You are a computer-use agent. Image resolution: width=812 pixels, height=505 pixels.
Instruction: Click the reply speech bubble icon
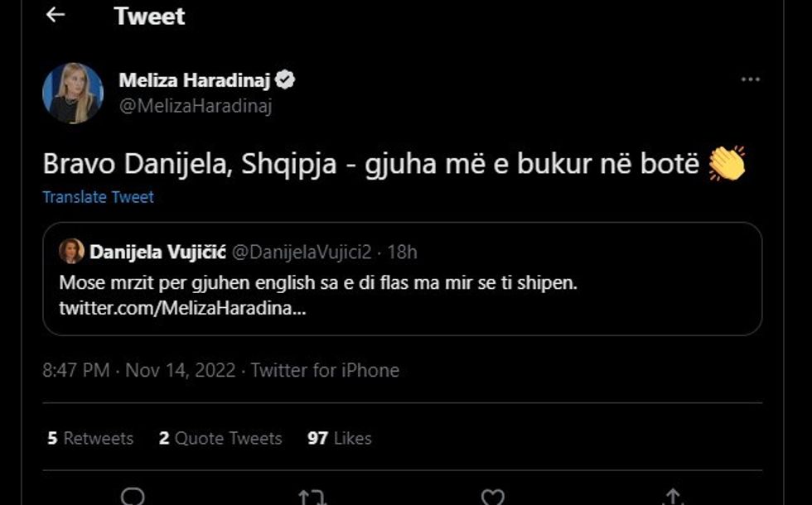(x=133, y=495)
